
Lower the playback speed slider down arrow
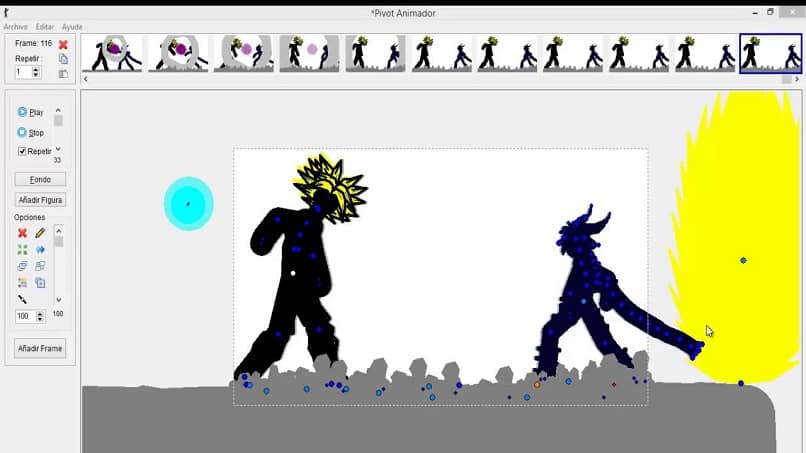click(58, 149)
